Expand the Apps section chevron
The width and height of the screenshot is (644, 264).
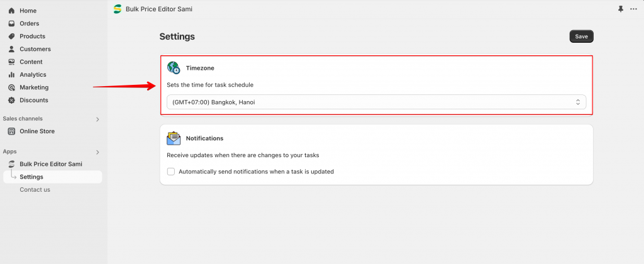coord(97,152)
